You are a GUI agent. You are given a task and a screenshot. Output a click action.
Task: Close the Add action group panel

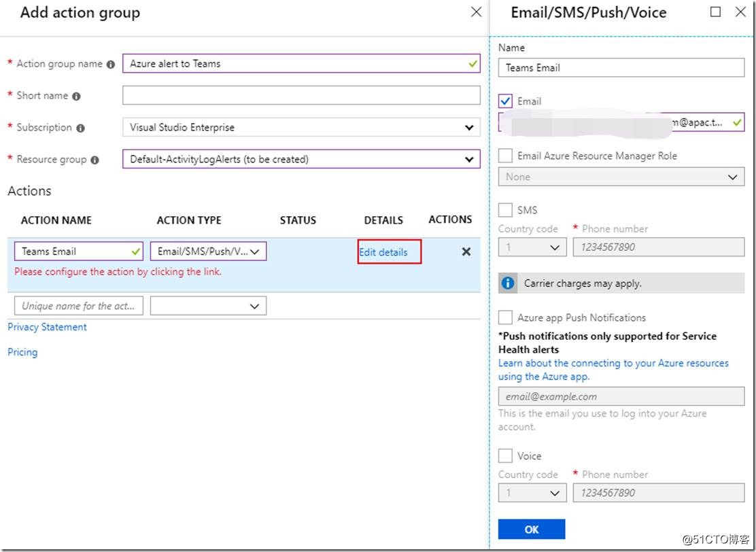click(476, 12)
